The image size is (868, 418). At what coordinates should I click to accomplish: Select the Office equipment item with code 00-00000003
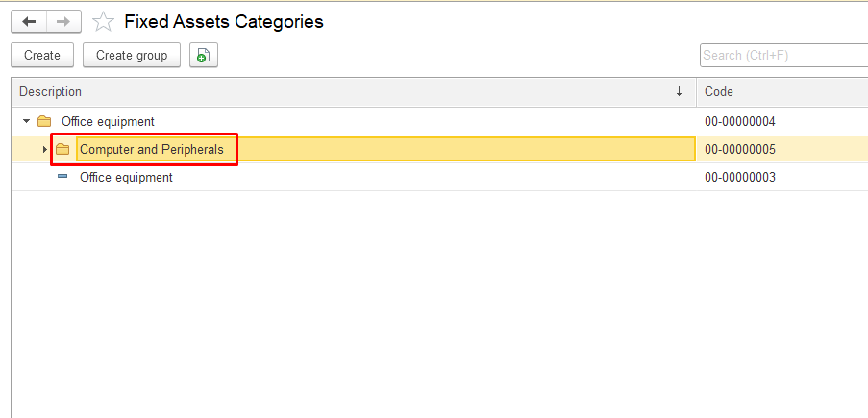126,177
